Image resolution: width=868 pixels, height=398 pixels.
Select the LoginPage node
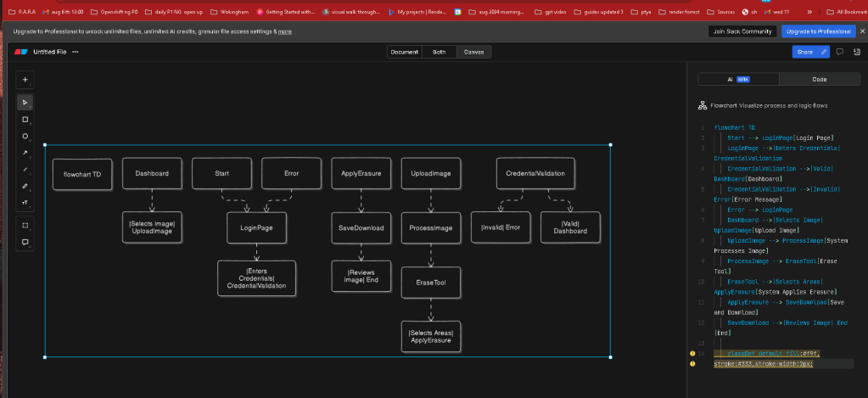tap(256, 227)
